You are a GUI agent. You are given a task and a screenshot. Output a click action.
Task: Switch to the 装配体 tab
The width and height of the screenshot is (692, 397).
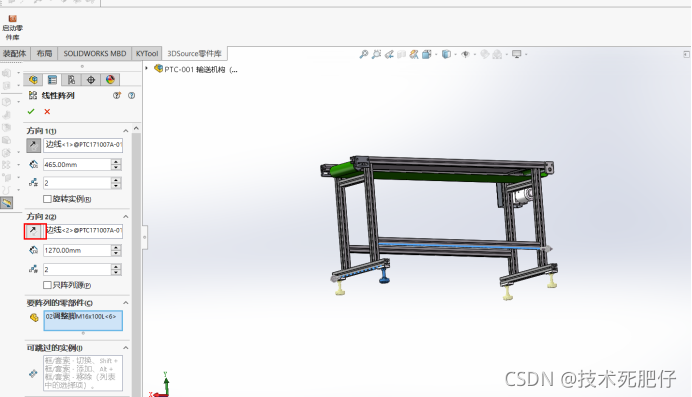coord(15,53)
